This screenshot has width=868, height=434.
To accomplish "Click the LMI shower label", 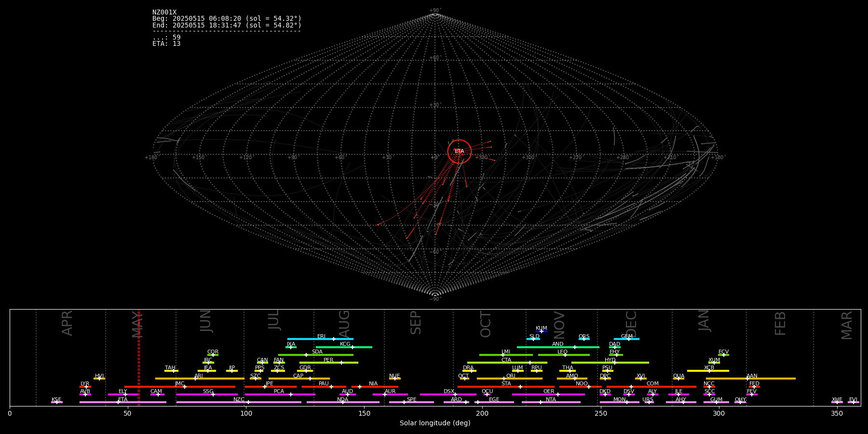I will click(505, 352).
